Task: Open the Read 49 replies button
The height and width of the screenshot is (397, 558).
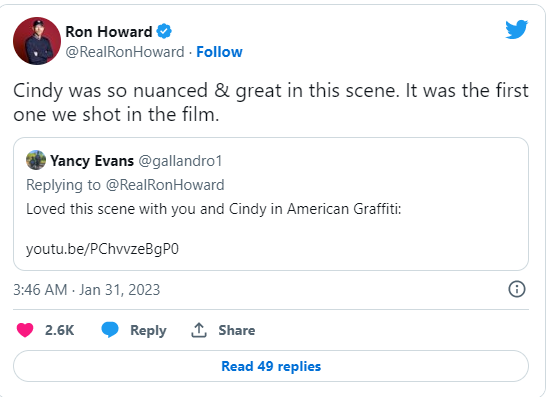Action: [271, 366]
